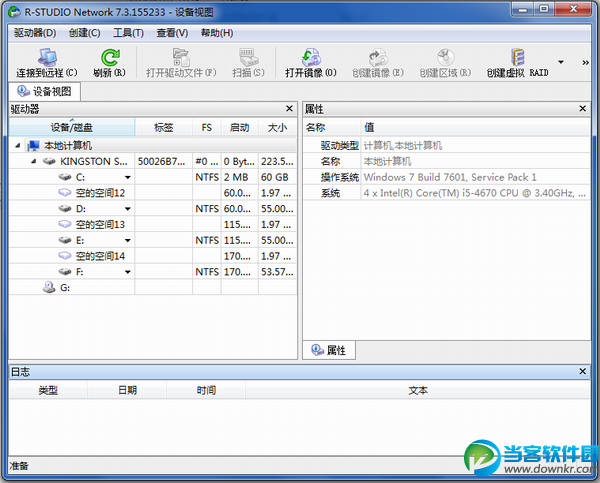The height and width of the screenshot is (483, 600).
Task: Select 本地计算机 computer icon
Action: 33,145
